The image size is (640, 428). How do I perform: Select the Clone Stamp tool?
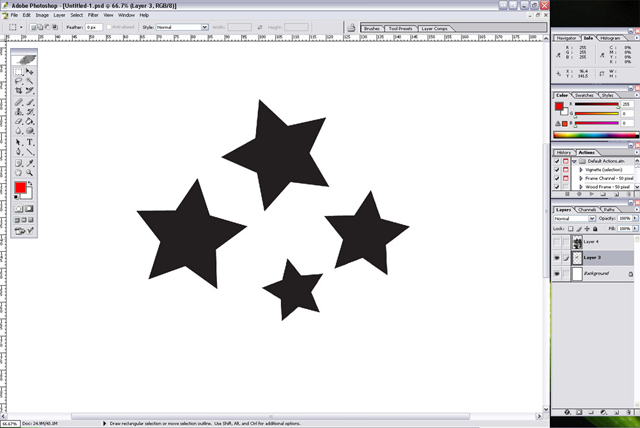(18, 112)
